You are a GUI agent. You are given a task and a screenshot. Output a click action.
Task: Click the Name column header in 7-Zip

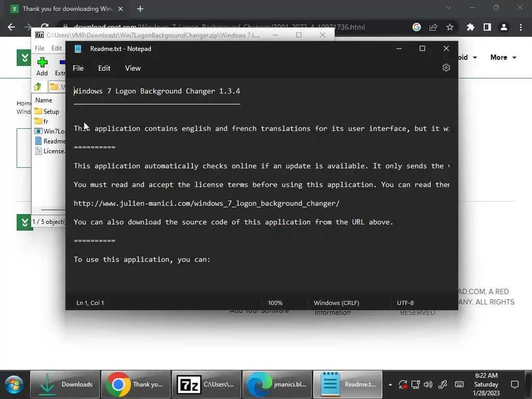pyautogui.click(x=44, y=100)
